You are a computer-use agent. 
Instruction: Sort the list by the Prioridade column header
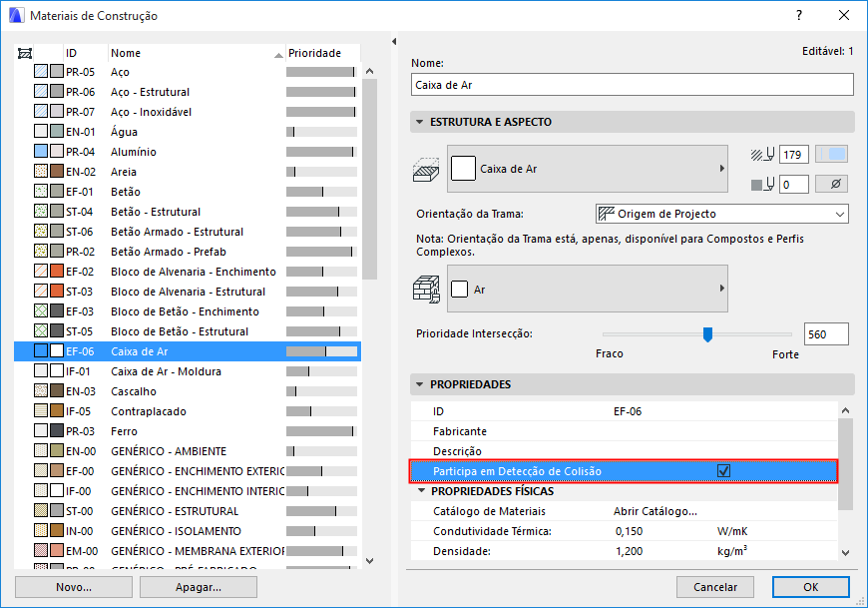point(322,53)
